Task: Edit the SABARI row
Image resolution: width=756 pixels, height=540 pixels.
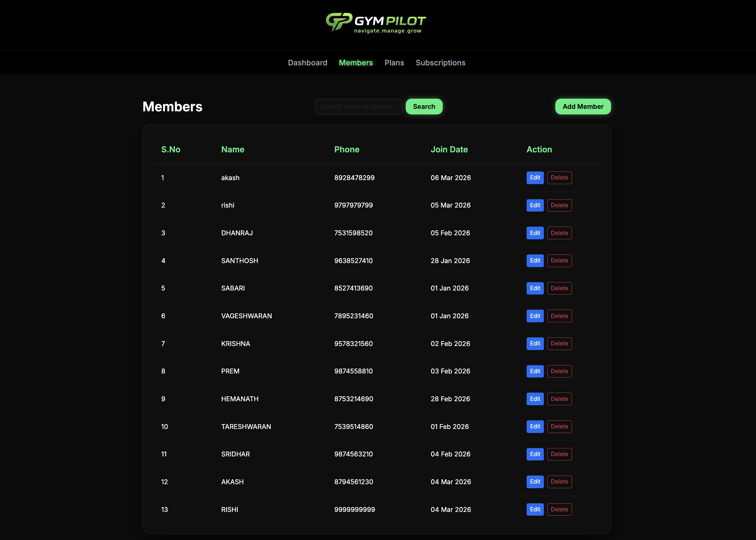Action: click(x=535, y=288)
